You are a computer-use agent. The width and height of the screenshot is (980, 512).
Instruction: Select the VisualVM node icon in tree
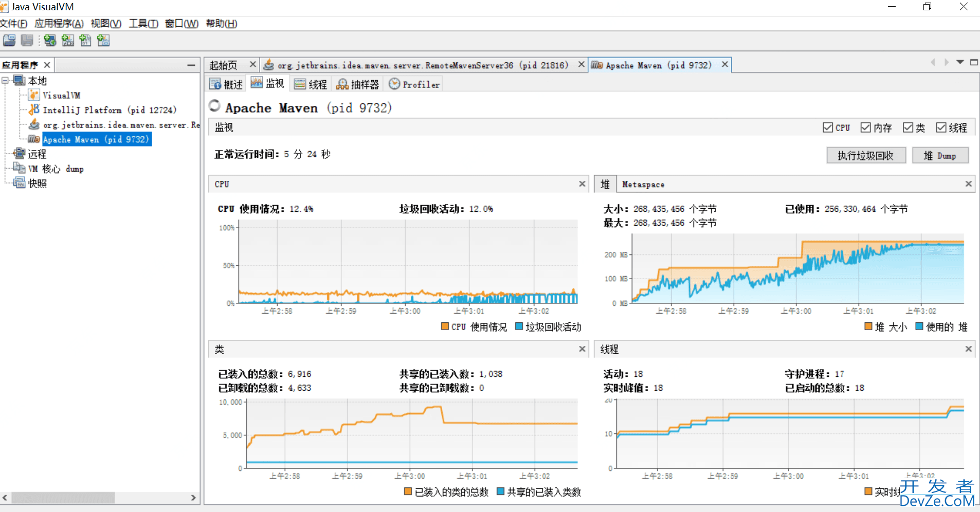34,95
